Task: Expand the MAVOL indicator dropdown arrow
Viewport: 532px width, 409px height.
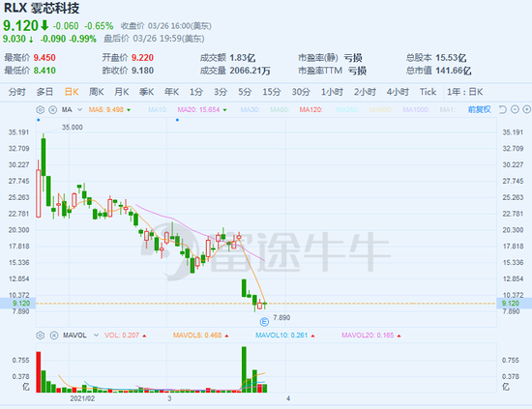Action: (96, 336)
